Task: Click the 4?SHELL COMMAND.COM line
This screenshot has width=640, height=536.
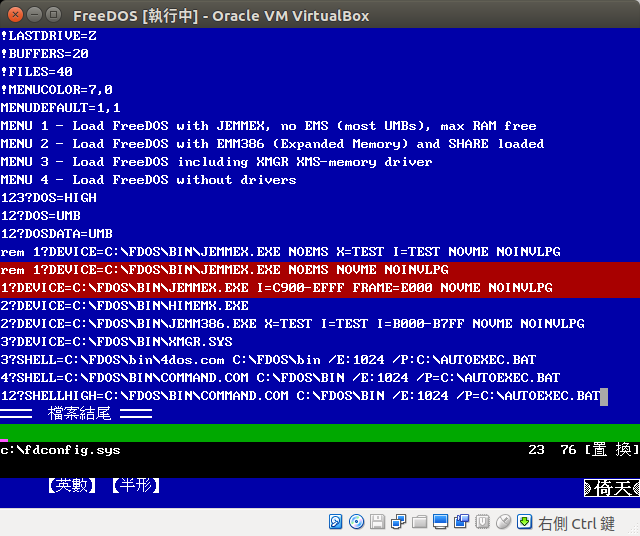Action: click(280, 378)
